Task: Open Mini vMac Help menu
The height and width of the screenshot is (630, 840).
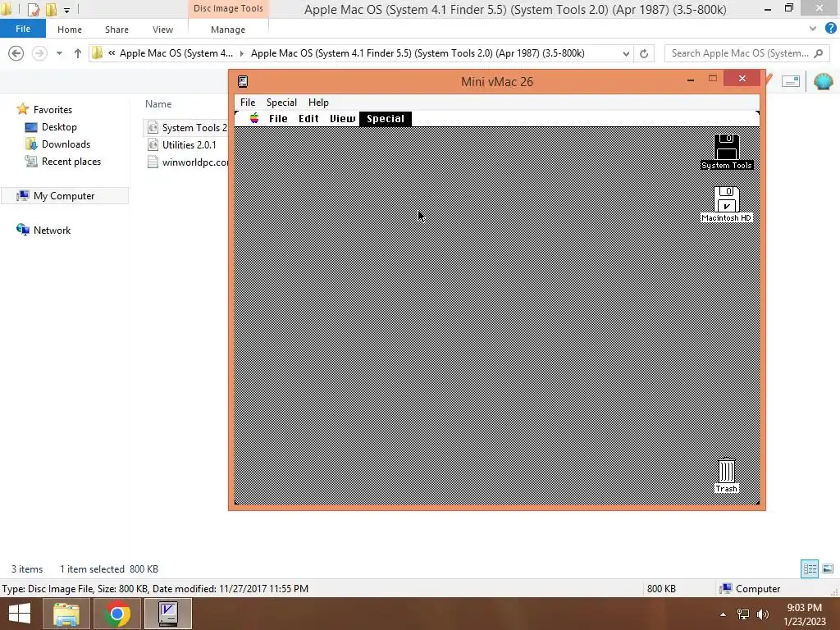Action: (x=318, y=103)
